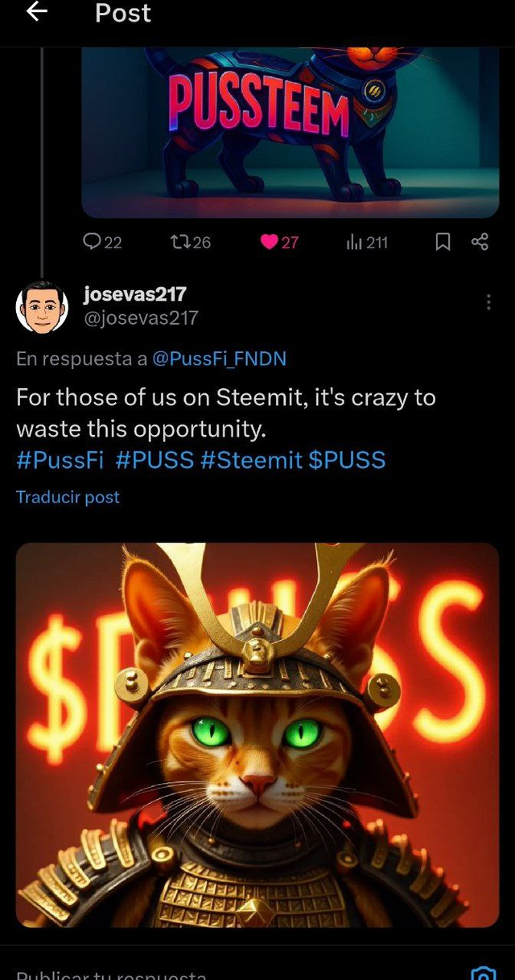Unlike the post with the pink heart

coord(270,241)
